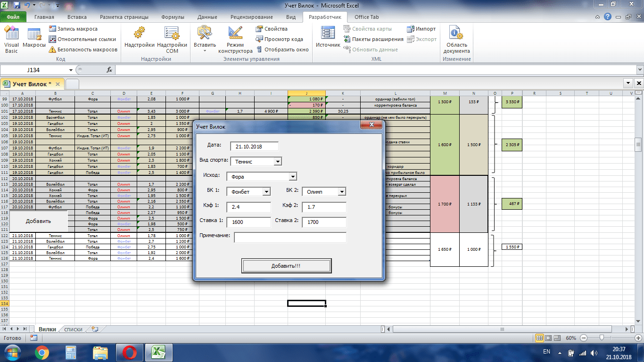Switch to Page Layout view in status bar
This screenshot has height=362, width=644.
[x=548, y=338]
